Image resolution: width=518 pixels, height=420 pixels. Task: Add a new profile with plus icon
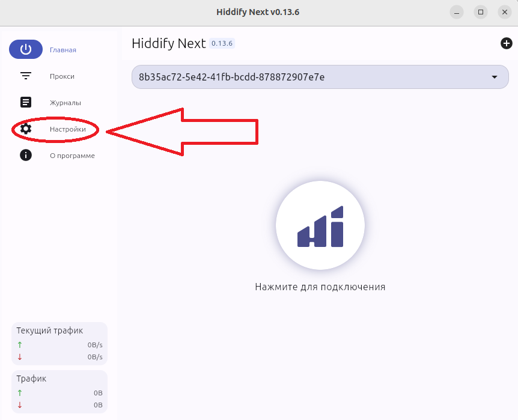[506, 43]
